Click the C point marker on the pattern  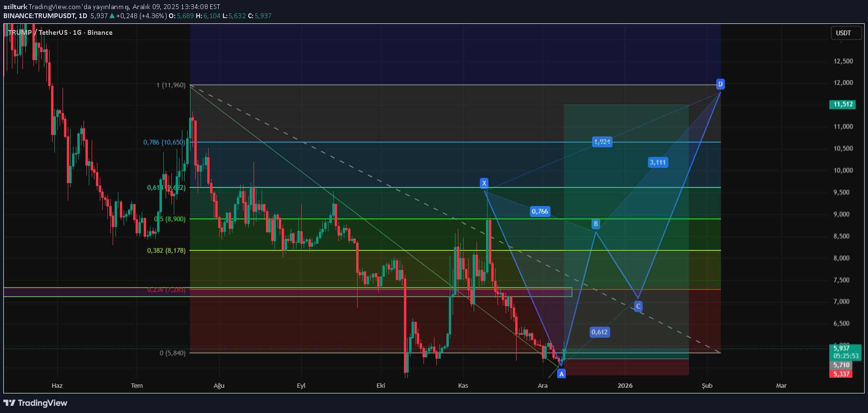tap(638, 306)
